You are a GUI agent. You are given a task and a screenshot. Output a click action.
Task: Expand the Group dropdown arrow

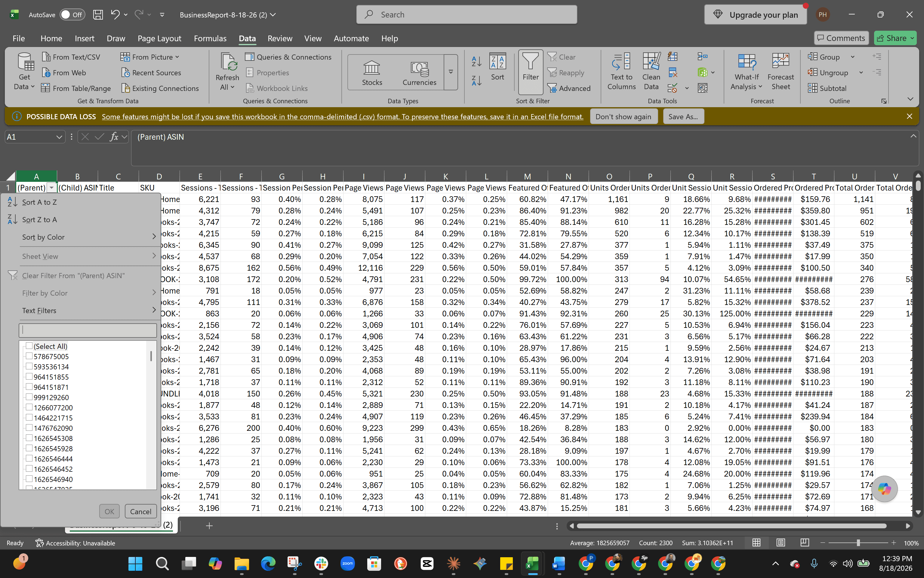pyautogui.click(x=852, y=57)
